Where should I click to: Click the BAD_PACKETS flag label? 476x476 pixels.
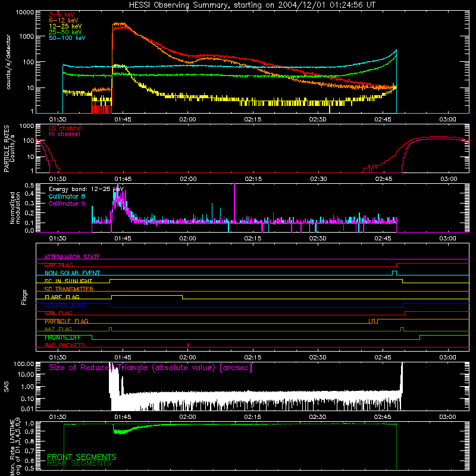click(64, 345)
